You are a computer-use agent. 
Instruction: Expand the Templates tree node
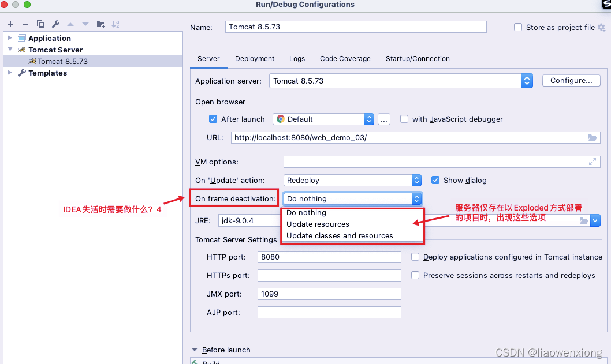(10, 73)
